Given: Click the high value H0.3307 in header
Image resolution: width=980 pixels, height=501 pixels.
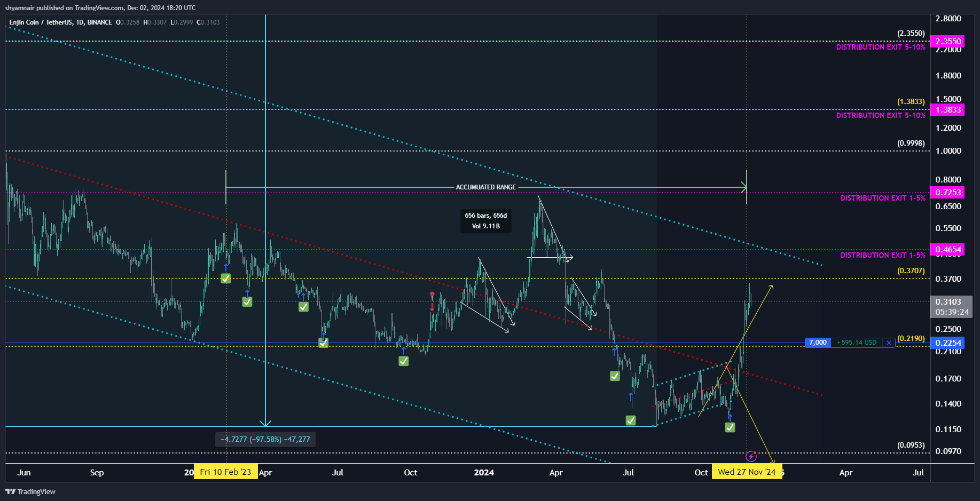Looking at the screenshot, I should (155, 22).
